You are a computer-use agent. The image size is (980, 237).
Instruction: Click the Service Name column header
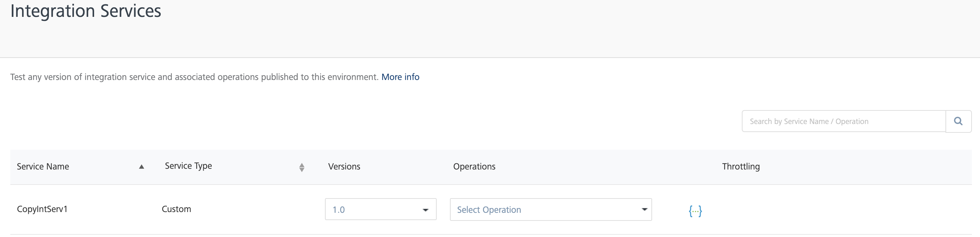point(43,166)
